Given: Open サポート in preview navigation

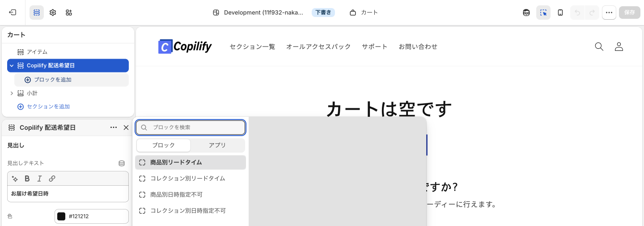Looking at the screenshot, I should (x=375, y=47).
